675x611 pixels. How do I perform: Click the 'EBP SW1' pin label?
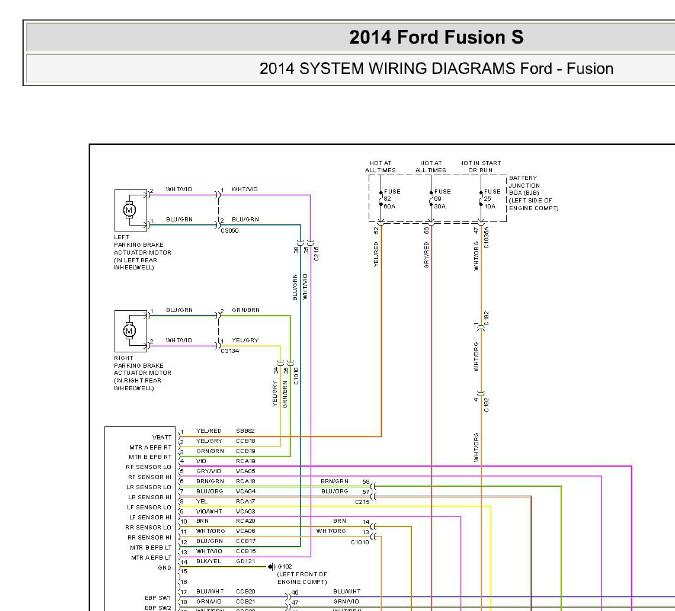tap(158, 598)
